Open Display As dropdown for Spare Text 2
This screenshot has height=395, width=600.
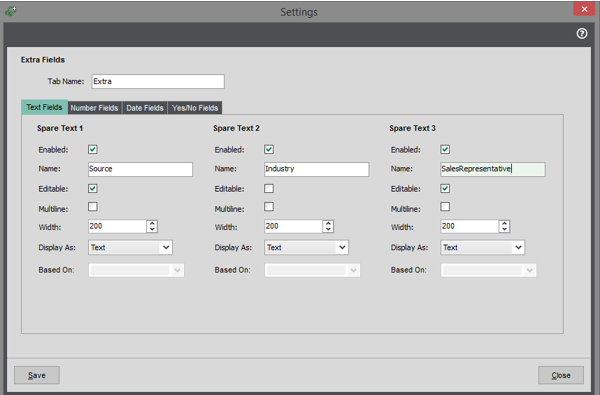pos(307,247)
